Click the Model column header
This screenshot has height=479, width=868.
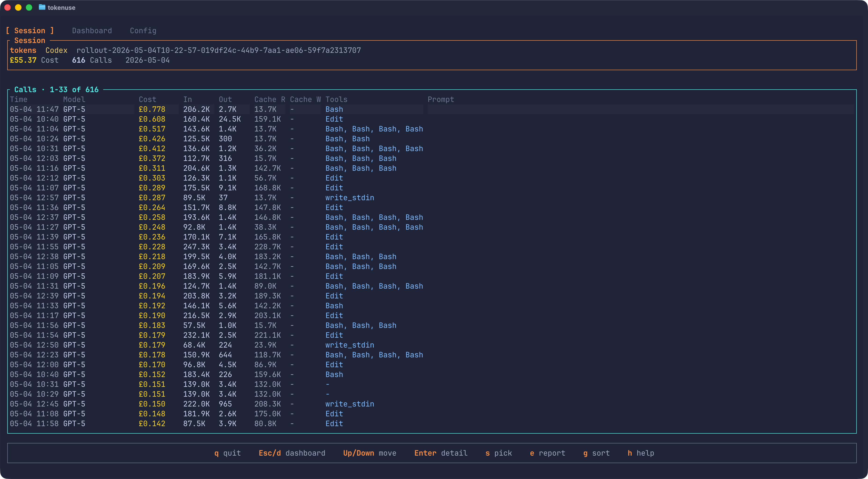pos(74,99)
